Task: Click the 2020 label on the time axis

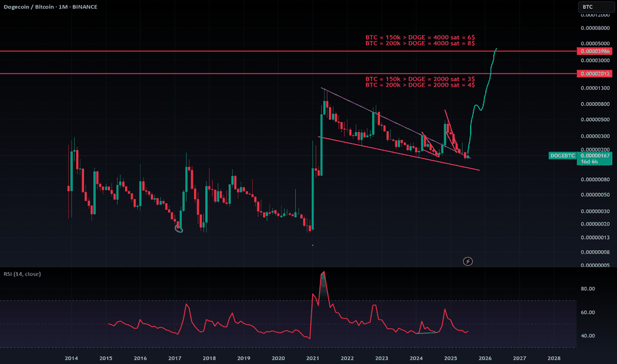Action: click(x=278, y=358)
